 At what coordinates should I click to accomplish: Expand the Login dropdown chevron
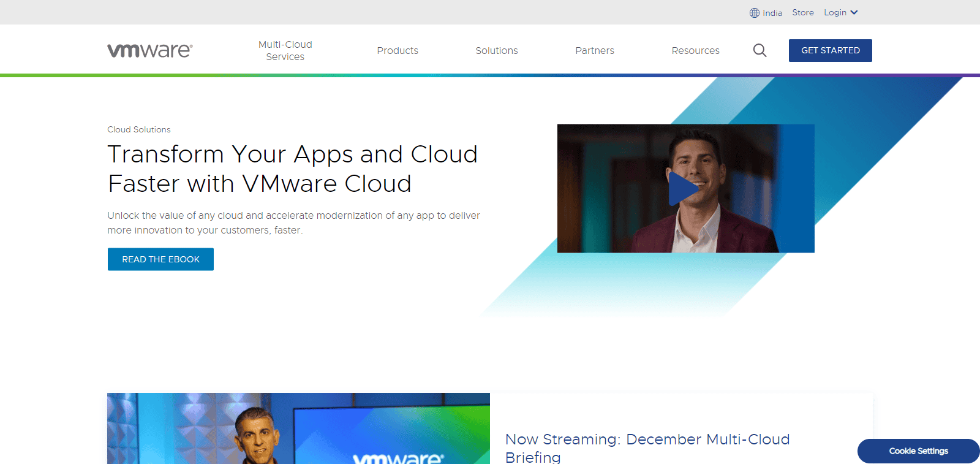[854, 12]
